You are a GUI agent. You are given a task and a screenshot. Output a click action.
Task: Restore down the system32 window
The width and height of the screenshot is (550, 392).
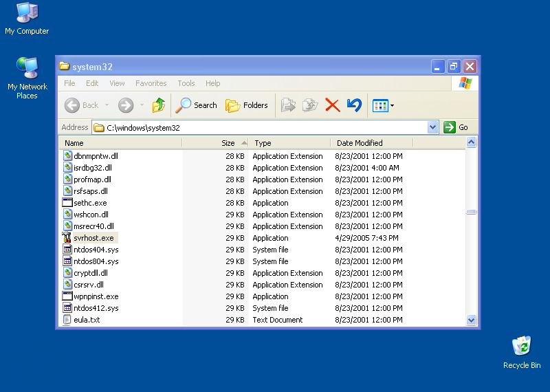[x=454, y=66]
